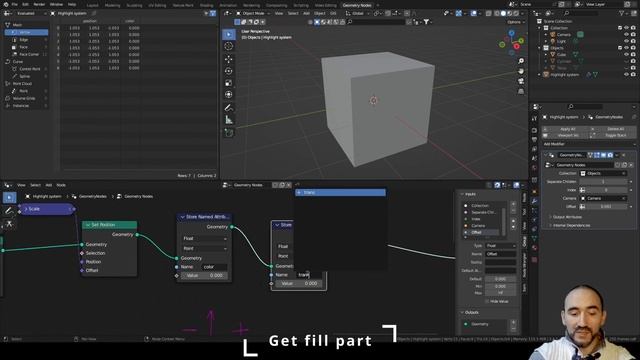Viewport: 640px width, 360px height.
Task: Open Type Float dropdown in node sidebar
Action: [x=500, y=246]
